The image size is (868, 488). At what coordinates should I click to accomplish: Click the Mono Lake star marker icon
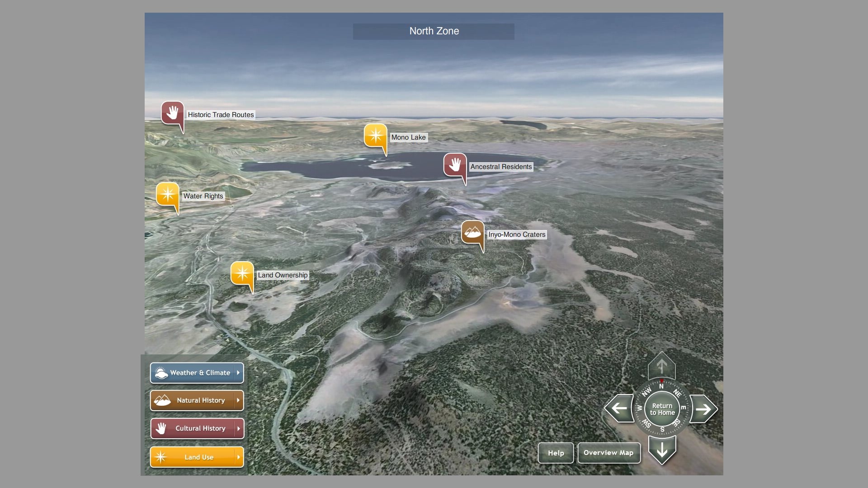click(375, 135)
